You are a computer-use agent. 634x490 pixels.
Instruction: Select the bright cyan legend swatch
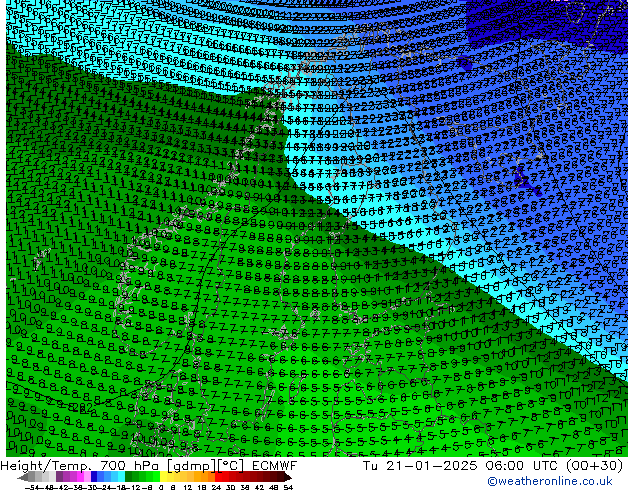[121, 476]
